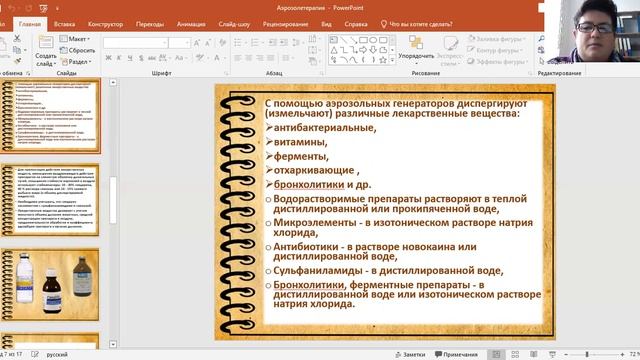Viewport: 640px width, 360px height.
Task: Click Создать слайд icon
Action: (46, 42)
